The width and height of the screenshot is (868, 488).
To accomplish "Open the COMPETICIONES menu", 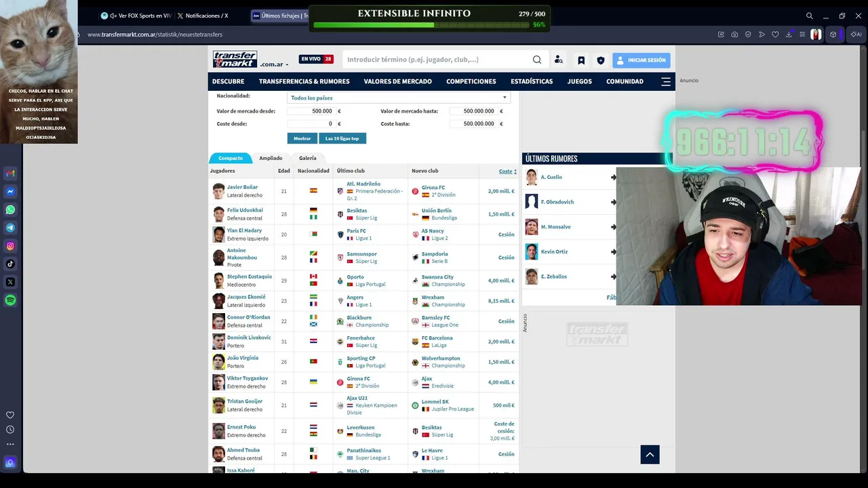I will [x=471, y=81].
